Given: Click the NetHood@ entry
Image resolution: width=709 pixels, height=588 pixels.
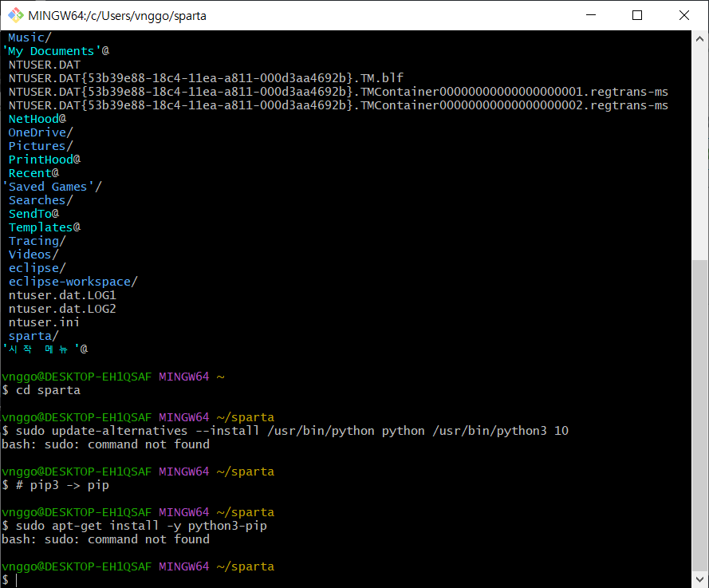Looking at the screenshot, I should click(37, 119).
